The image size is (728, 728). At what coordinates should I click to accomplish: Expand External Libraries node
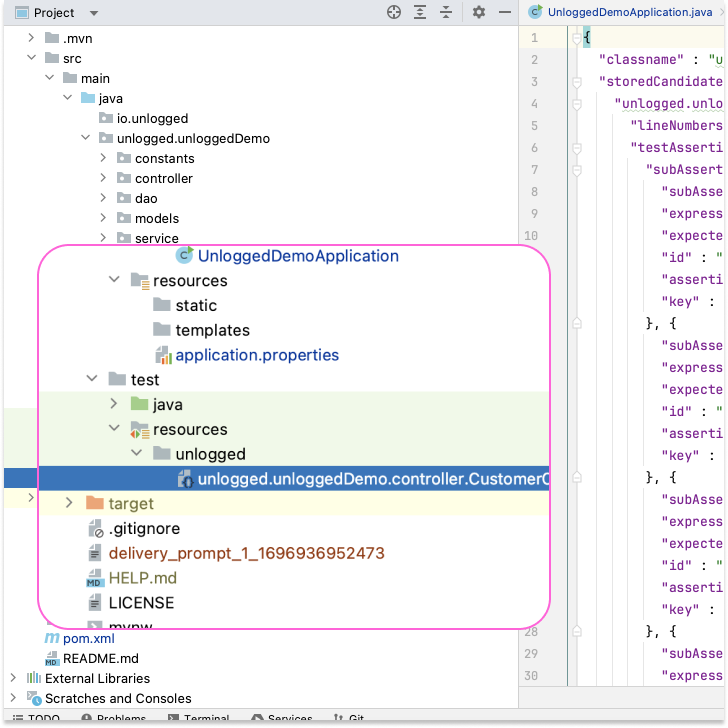click(x=13, y=678)
